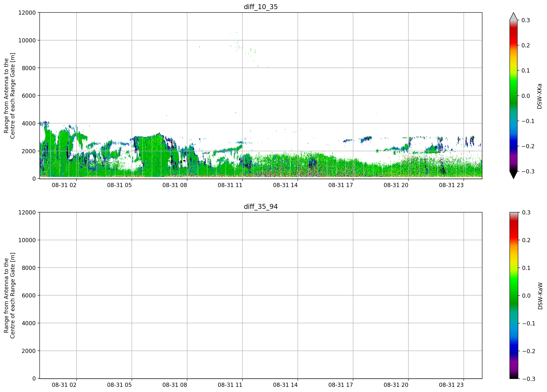Click the black lower arrow of the DSW-XKa colorbar
Screen dimensions: 547x392
click(513, 175)
